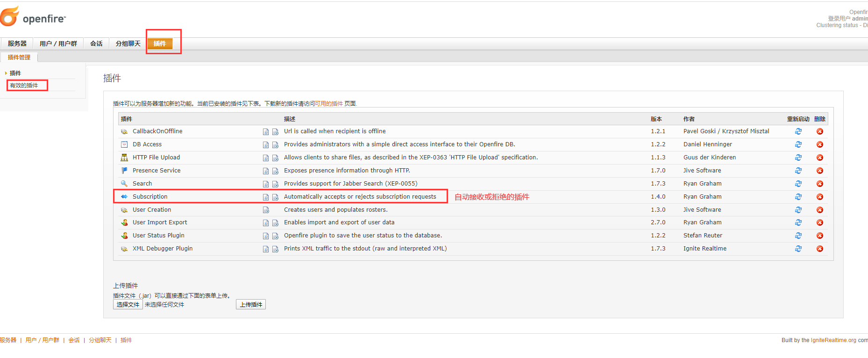Open the 用户 / 用户群 top tab
868x358 pixels.
pyautogui.click(x=58, y=43)
